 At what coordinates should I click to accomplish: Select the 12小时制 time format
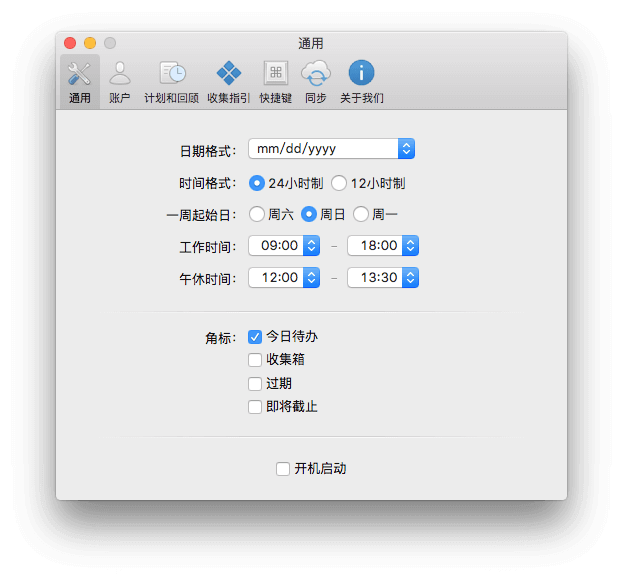coord(340,183)
